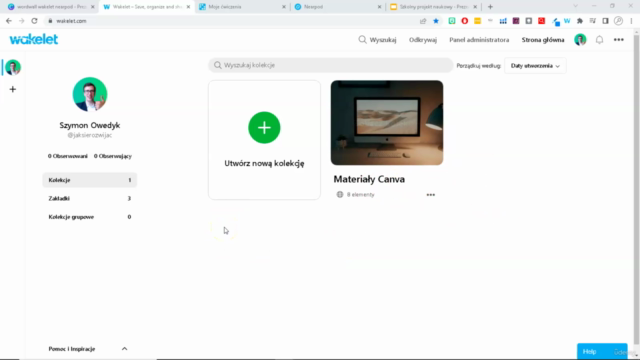The image size is (640, 360).
Task: Open Daty utworzenia sort dropdown
Action: point(535,66)
